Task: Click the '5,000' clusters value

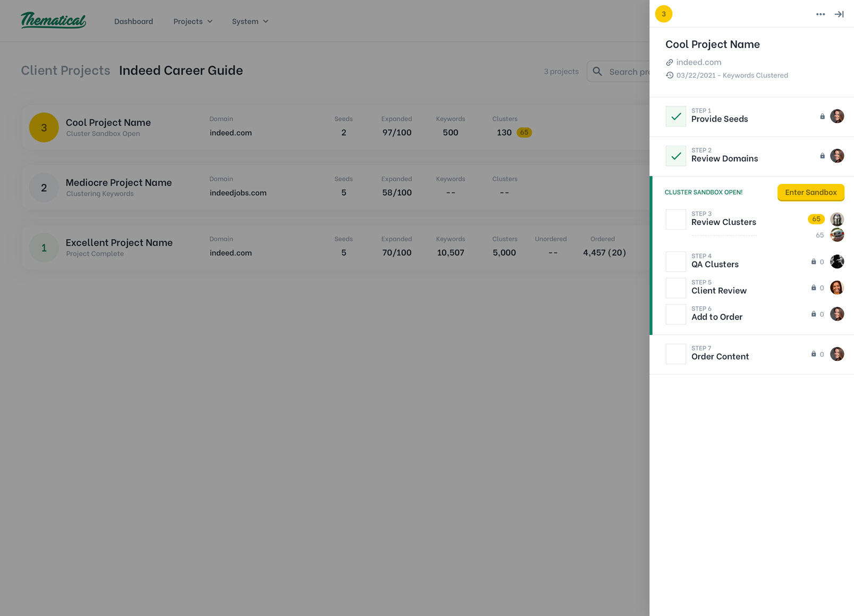Action: [x=504, y=252]
